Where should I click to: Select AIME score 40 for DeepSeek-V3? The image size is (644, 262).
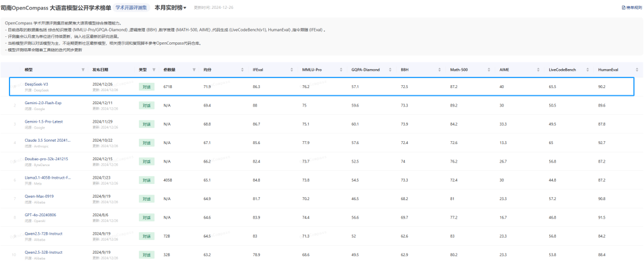tap(502, 87)
